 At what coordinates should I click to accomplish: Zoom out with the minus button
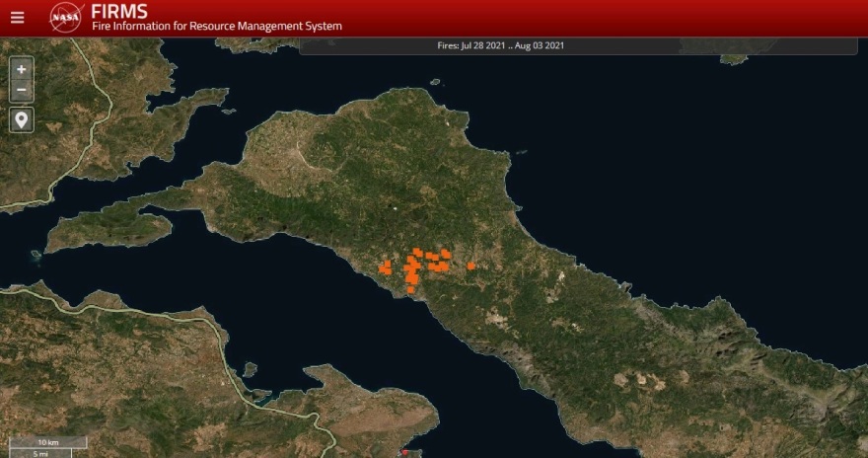pos(22,91)
